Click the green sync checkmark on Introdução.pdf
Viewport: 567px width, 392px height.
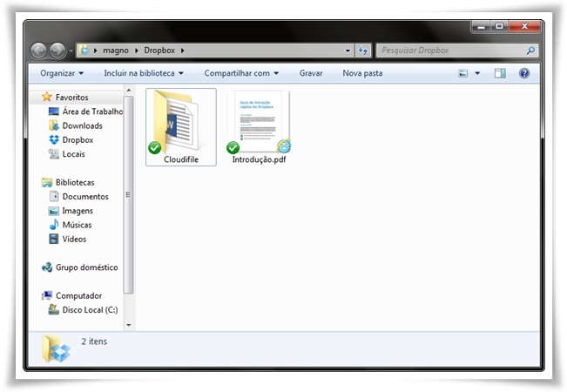point(233,147)
